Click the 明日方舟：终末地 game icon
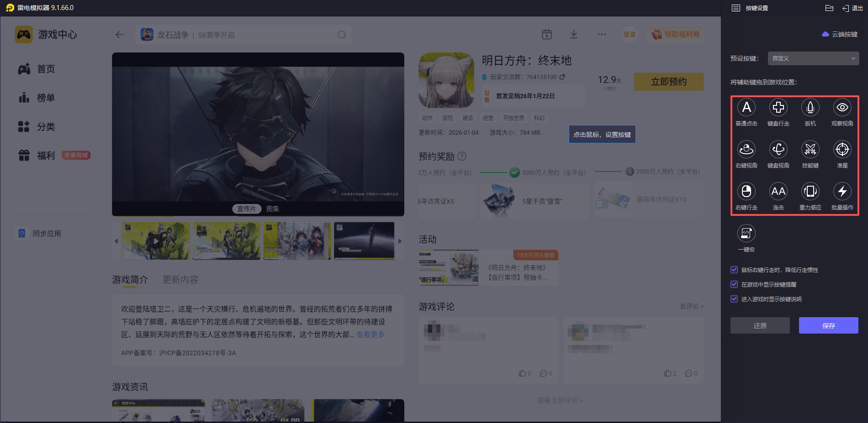 pyautogui.click(x=446, y=80)
